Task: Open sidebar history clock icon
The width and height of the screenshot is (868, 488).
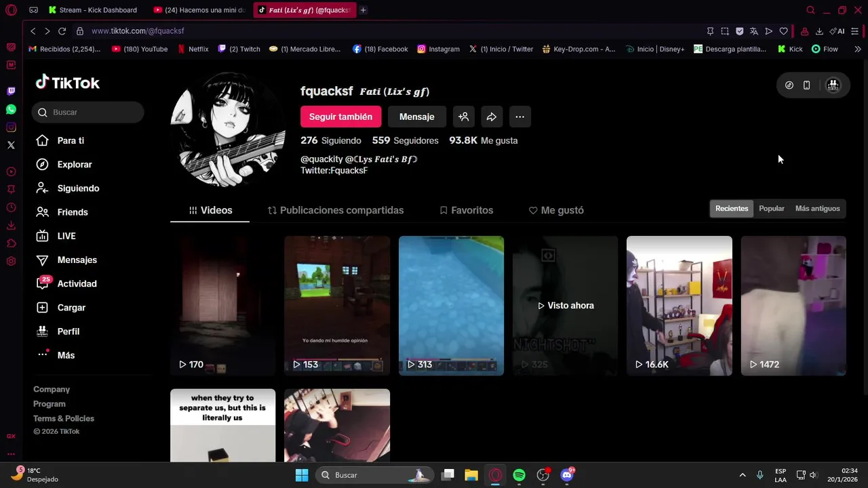Action: tap(11, 207)
